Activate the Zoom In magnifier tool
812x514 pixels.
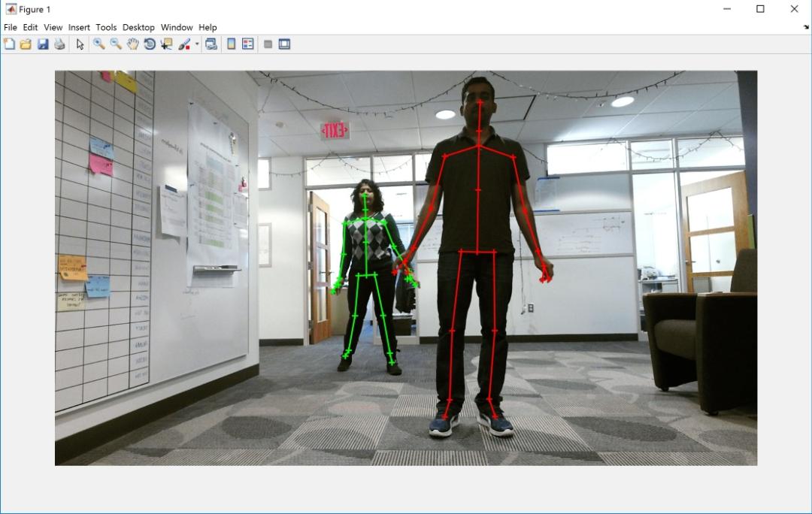[99, 44]
